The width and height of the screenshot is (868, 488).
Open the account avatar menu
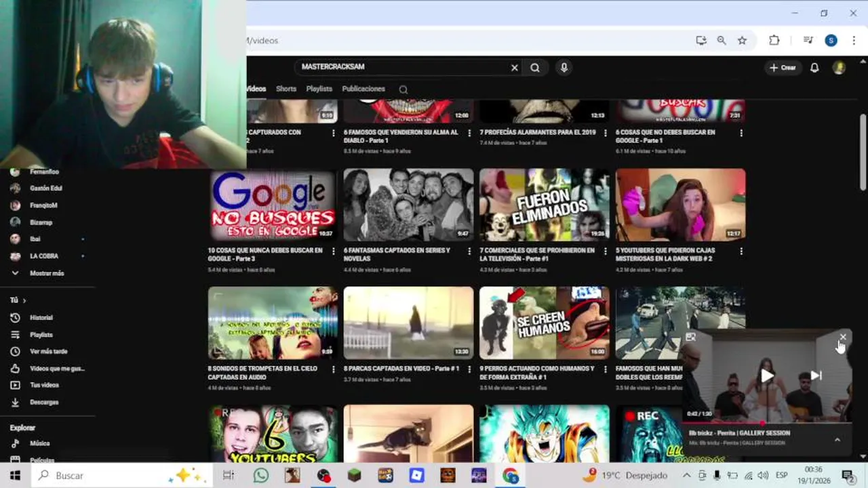pos(839,67)
